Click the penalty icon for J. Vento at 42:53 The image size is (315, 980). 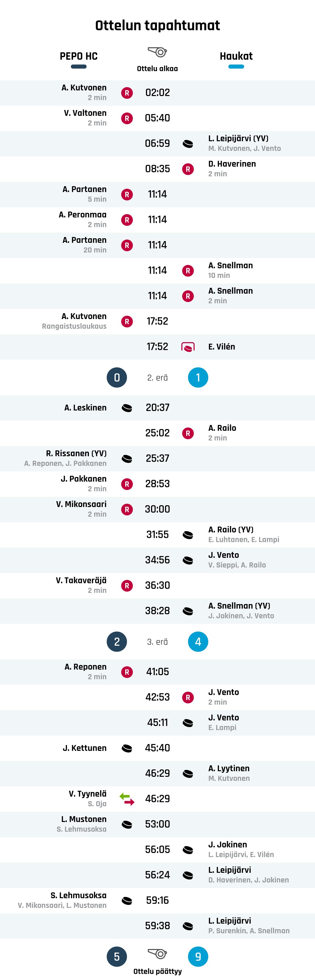(x=188, y=697)
